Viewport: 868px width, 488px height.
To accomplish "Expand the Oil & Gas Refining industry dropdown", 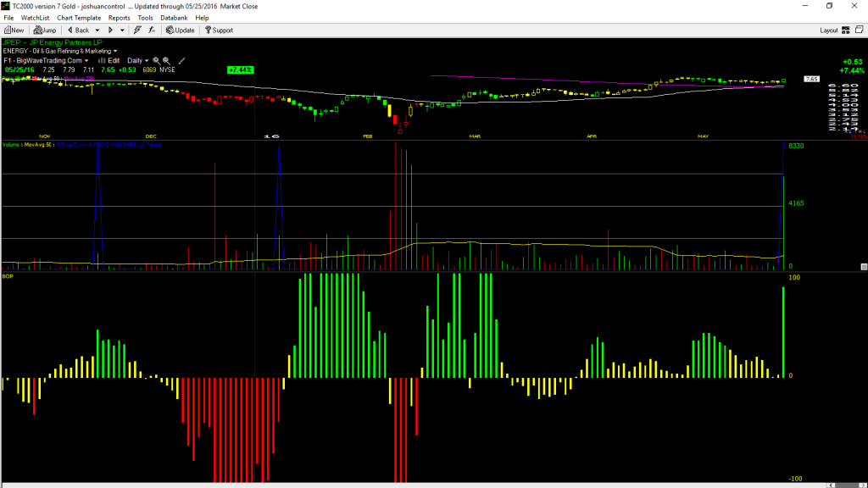I will click(x=115, y=52).
